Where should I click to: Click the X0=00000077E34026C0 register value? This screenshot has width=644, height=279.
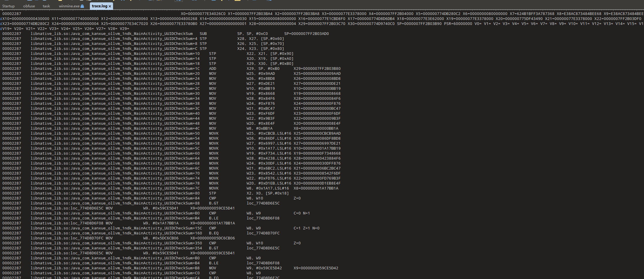point(203,14)
